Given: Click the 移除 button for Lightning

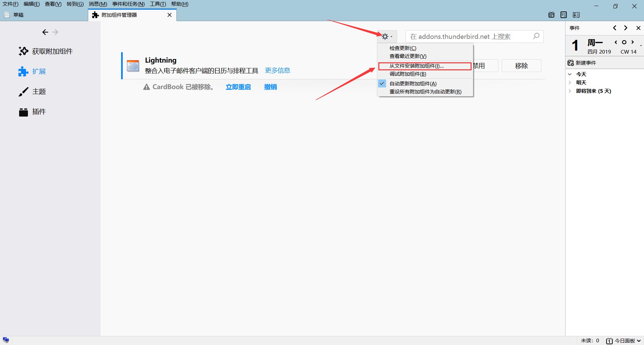Looking at the screenshot, I should pos(521,66).
